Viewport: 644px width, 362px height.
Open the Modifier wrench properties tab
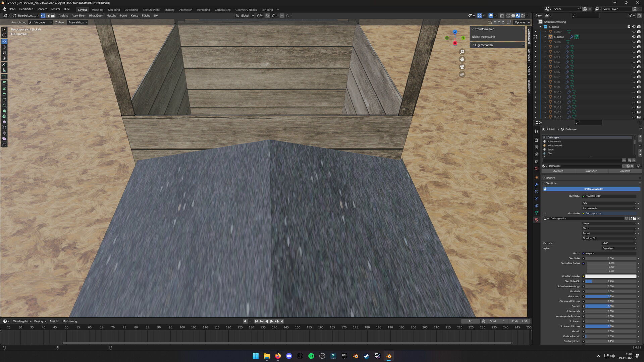pos(536,185)
